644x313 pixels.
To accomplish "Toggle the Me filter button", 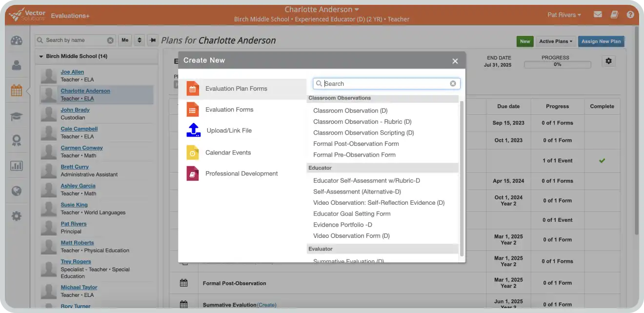I will [x=125, y=40].
